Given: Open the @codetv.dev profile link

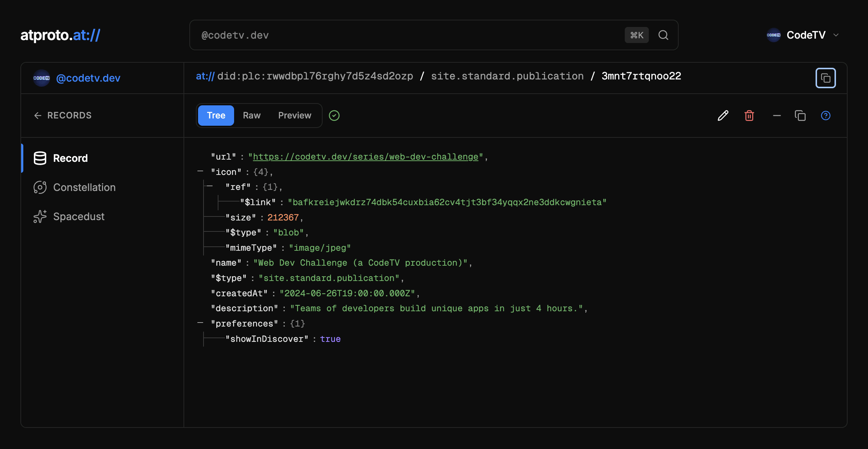Looking at the screenshot, I should click(88, 78).
